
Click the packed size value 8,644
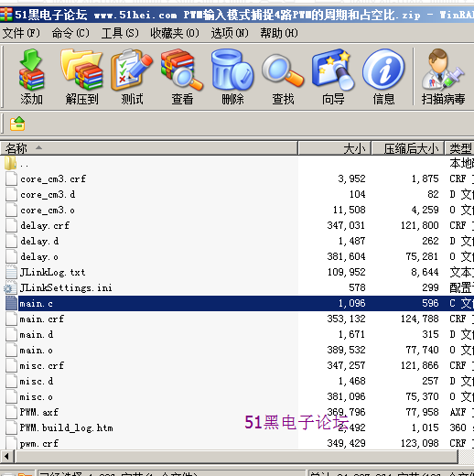coord(425,272)
